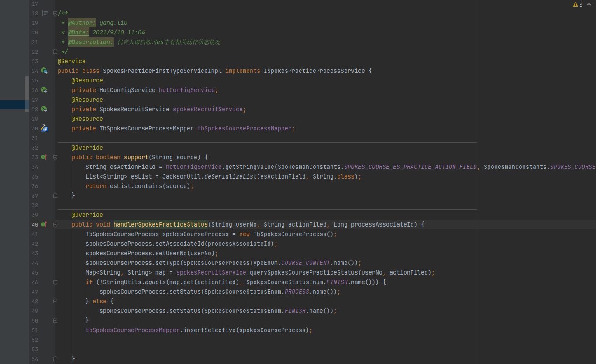Click @Override annotation on line 32
Screen dimensions: 596x364
[x=87, y=148]
